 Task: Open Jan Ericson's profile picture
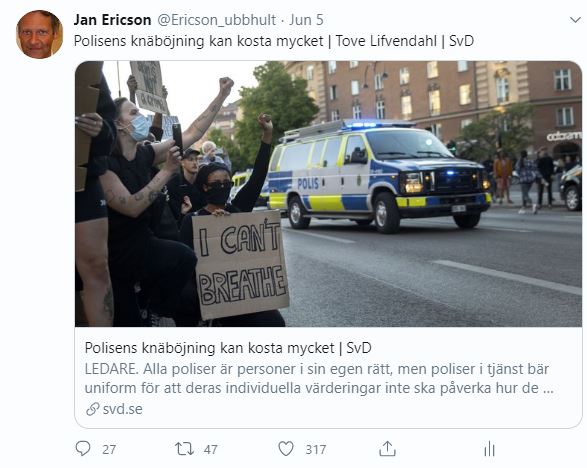[39, 34]
